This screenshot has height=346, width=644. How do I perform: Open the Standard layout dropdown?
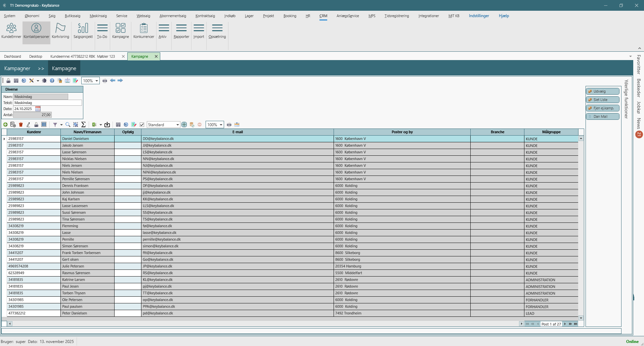pos(177,125)
